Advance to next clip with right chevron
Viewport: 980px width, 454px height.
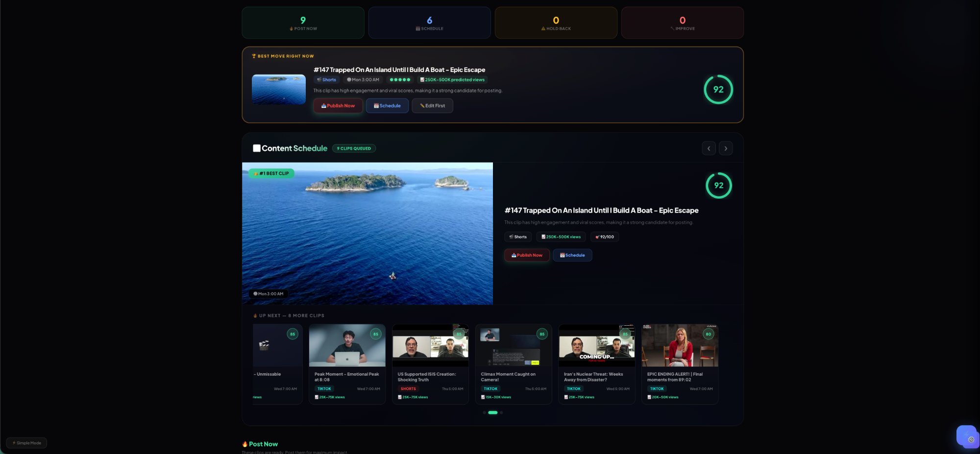tap(726, 148)
